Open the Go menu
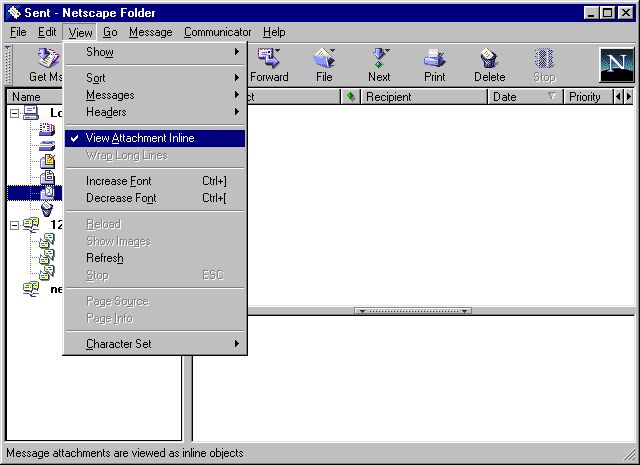Viewport: 640px width, 465px height. [110, 32]
